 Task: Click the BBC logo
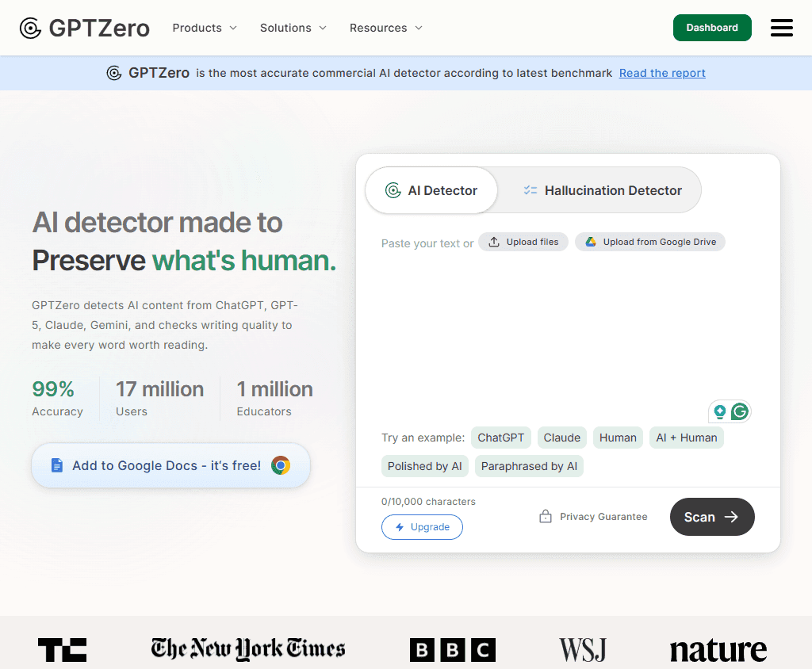point(453,650)
